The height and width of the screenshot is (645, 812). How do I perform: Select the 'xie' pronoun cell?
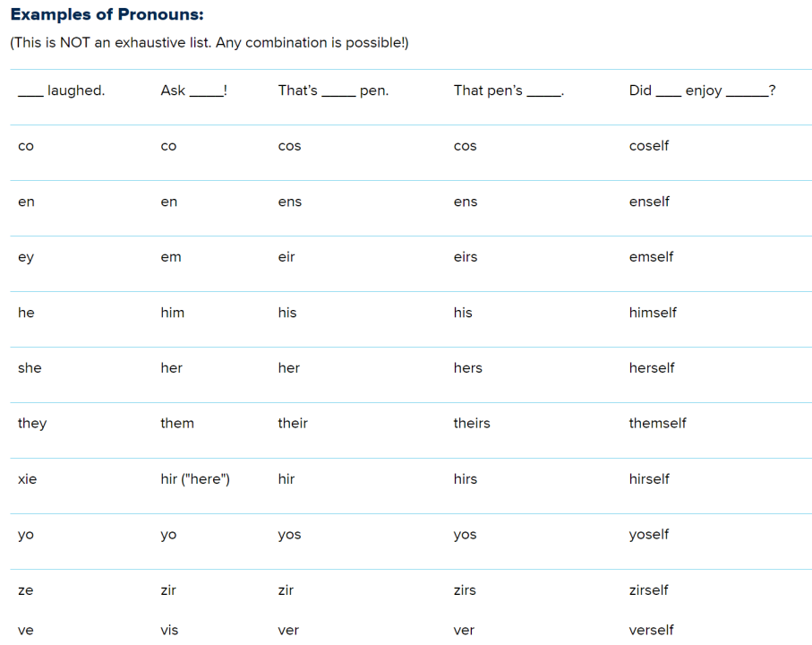[x=27, y=479]
